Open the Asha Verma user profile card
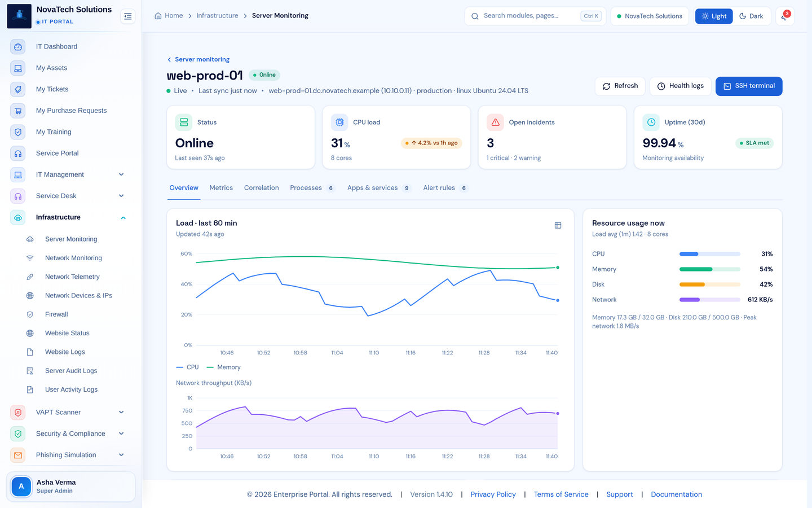Image resolution: width=812 pixels, height=508 pixels. click(x=70, y=487)
